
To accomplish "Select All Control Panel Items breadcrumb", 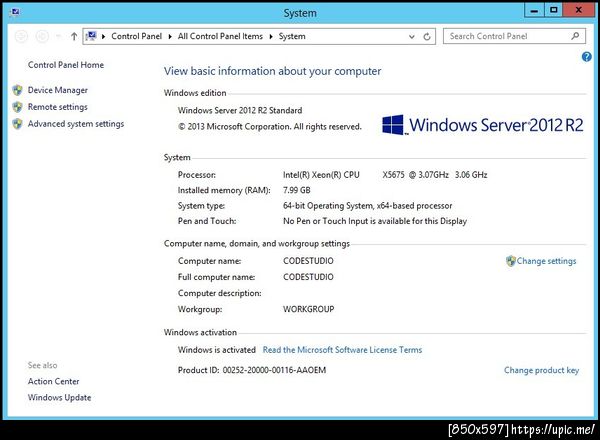I will [220, 36].
